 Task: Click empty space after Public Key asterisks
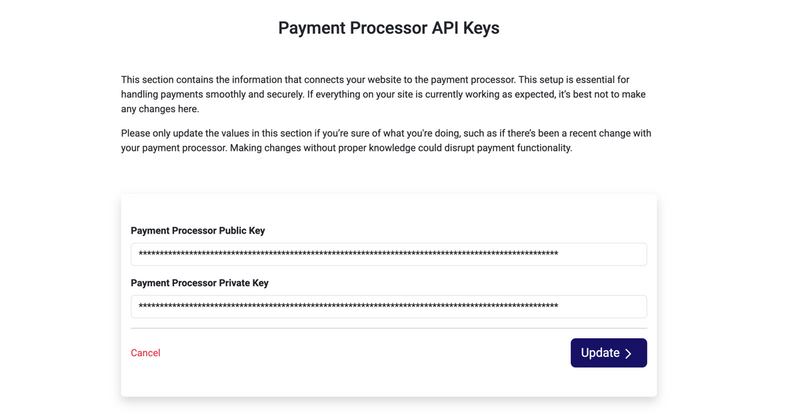(x=602, y=254)
